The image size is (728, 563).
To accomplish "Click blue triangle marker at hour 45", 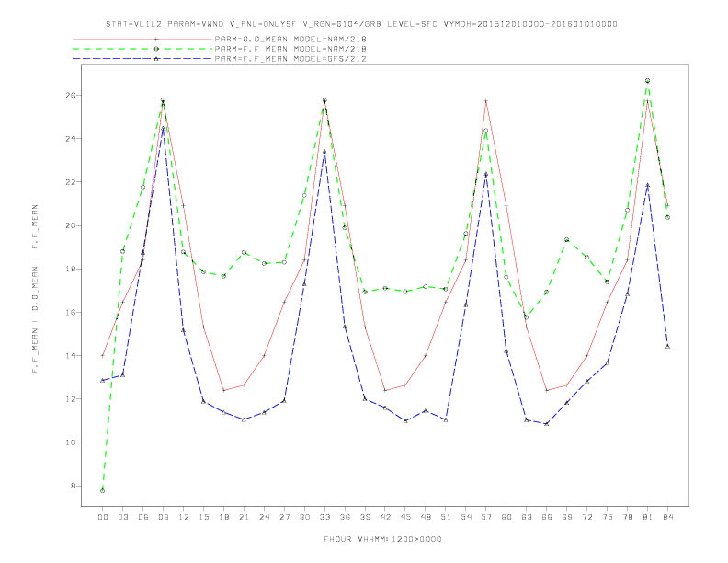I will [405, 421].
